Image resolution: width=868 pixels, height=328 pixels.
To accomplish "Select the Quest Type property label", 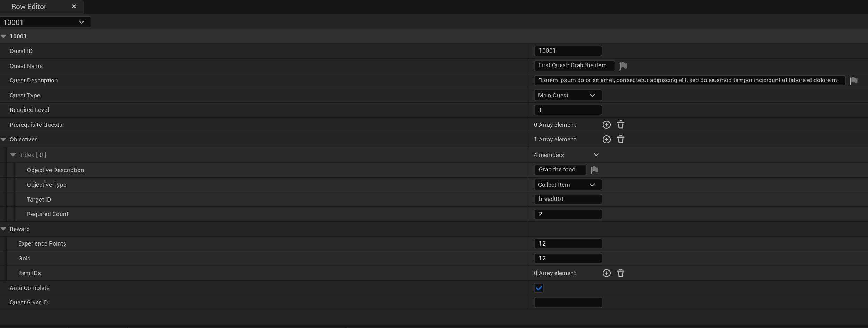I will point(25,95).
